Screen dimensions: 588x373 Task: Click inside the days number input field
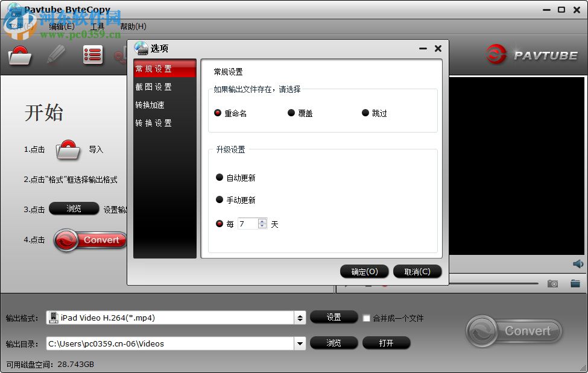(x=250, y=223)
